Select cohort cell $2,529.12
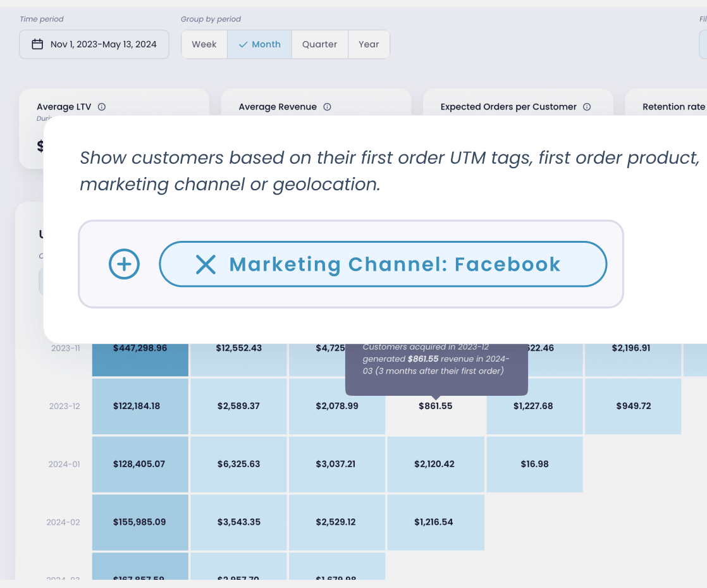The image size is (707, 588). pos(337,522)
